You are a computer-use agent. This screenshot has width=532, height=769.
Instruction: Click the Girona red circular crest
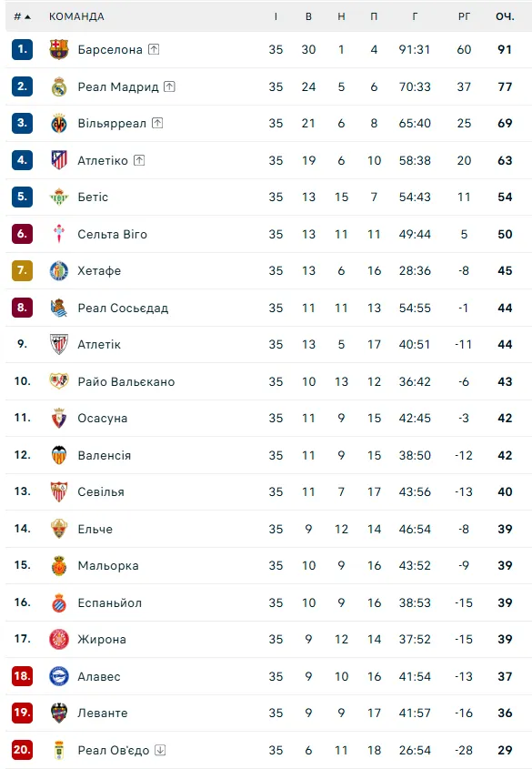coord(59,640)
